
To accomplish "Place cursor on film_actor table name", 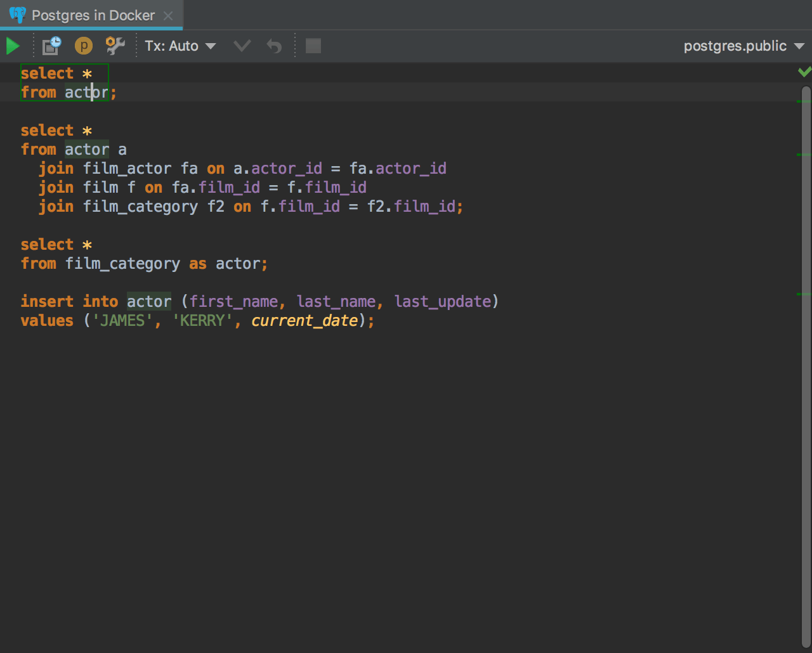I will pyautogui.click(x=127, y=169).
